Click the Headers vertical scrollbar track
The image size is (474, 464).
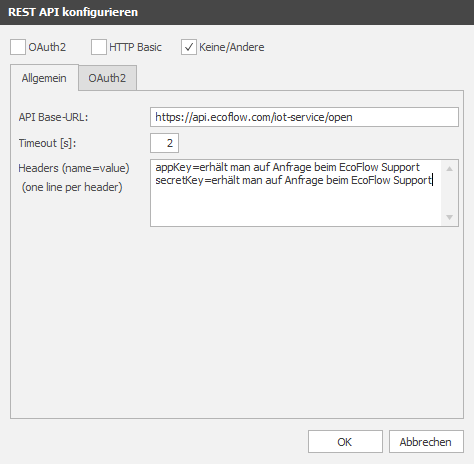click(x=449, y=193)
